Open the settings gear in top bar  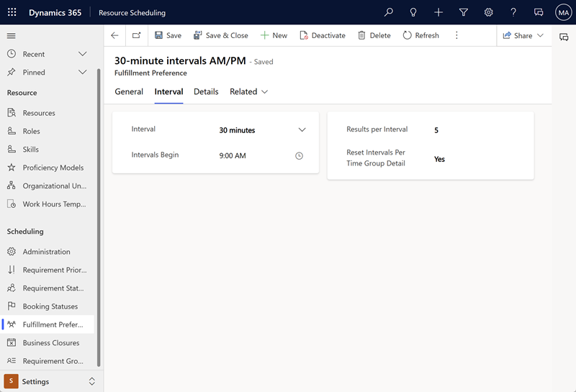coord(489,12)
